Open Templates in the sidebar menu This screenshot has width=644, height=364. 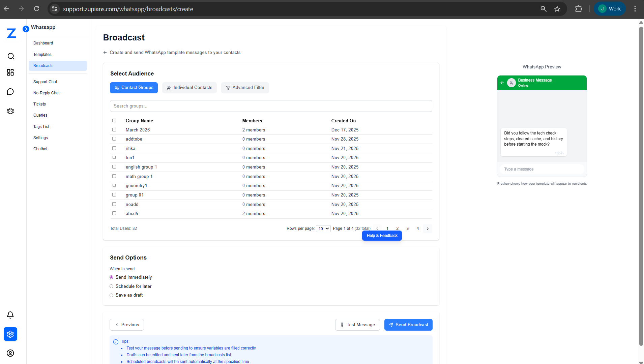coord(42,55)
